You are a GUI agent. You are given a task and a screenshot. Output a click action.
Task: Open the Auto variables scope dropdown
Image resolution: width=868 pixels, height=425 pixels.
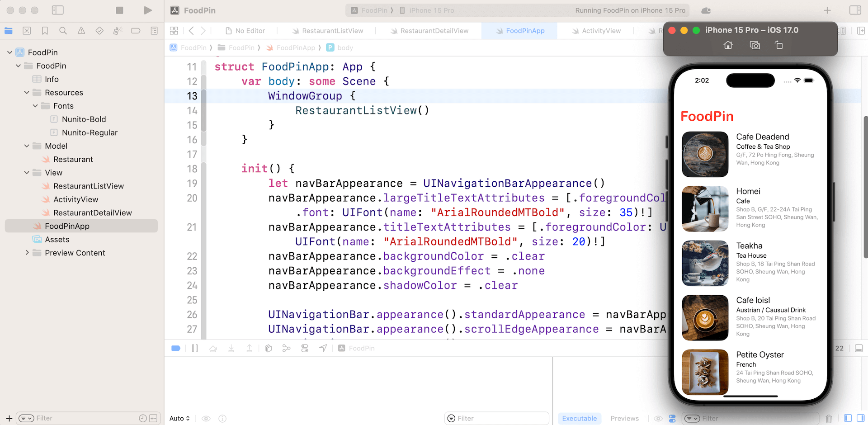179,418
